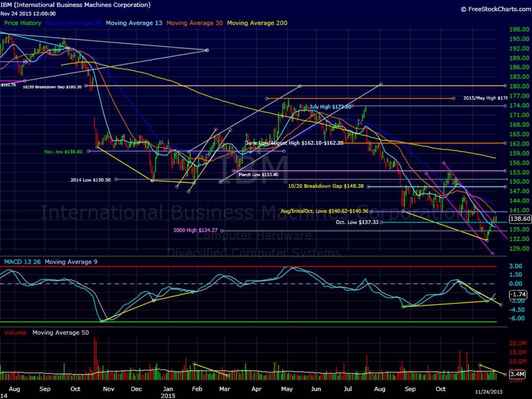
Task: Click the 10.0M volume axis label
Action: coord(518,362)
